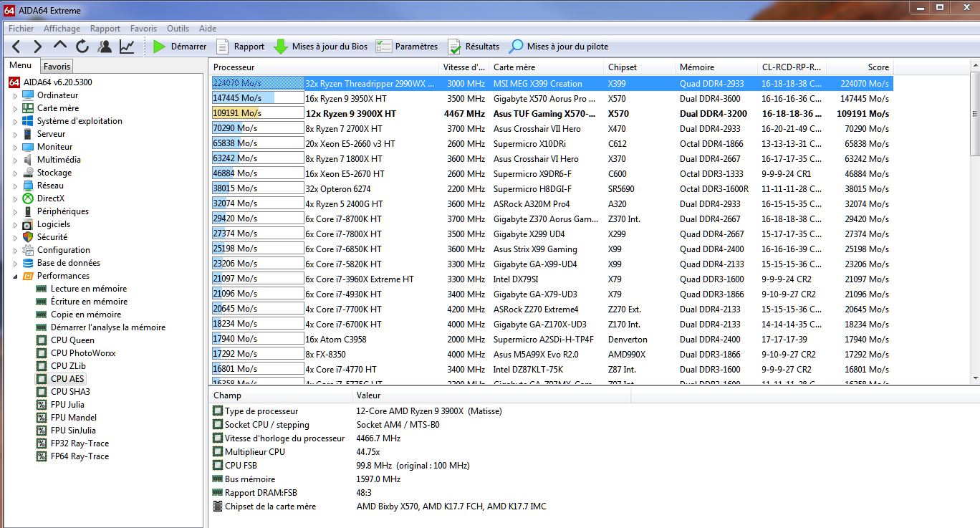
Task: Open CPU Queen benchmark
Action: [72, 340]
